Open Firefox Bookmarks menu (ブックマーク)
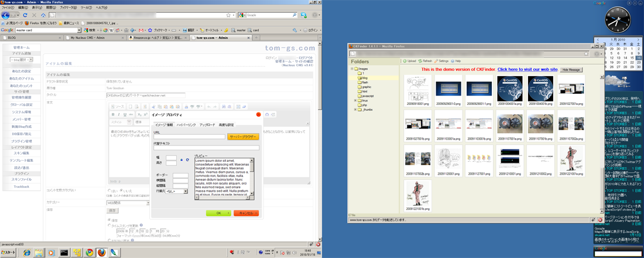Image resolution: width=644 pixels, height=258 pixels. (68, 8)
